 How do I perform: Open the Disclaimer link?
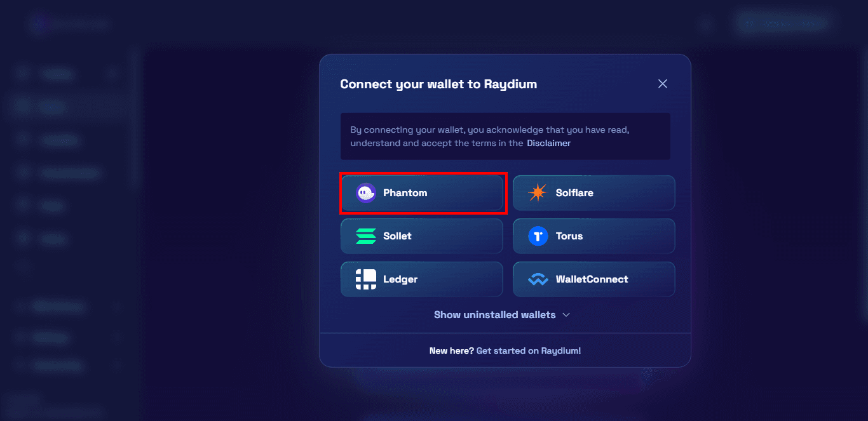(548, 143)
